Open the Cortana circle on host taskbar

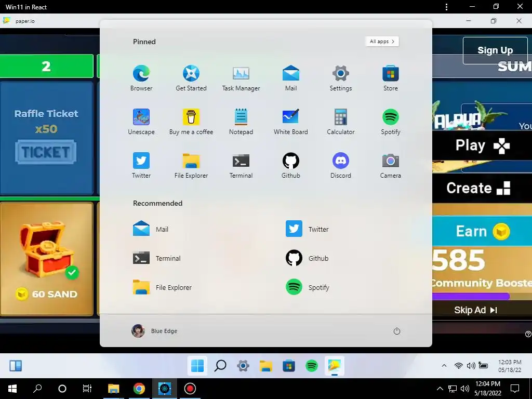coord(62,389)
